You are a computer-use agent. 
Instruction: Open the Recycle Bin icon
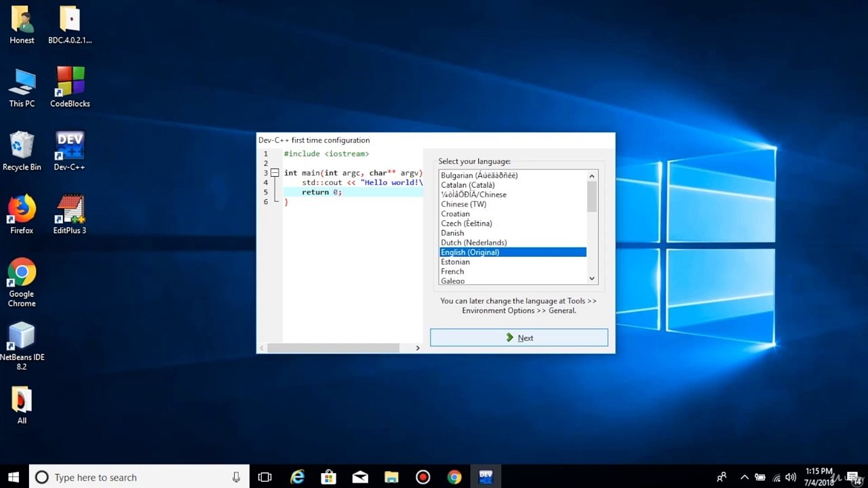coord(22,150)
